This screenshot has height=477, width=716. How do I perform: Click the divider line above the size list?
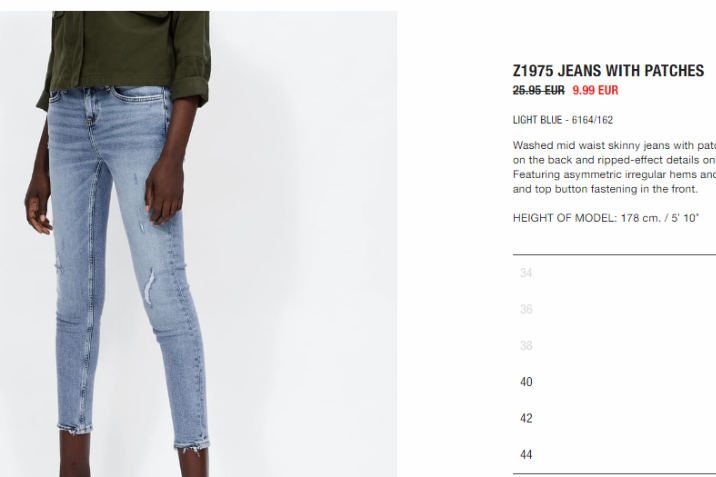[614, 254]
